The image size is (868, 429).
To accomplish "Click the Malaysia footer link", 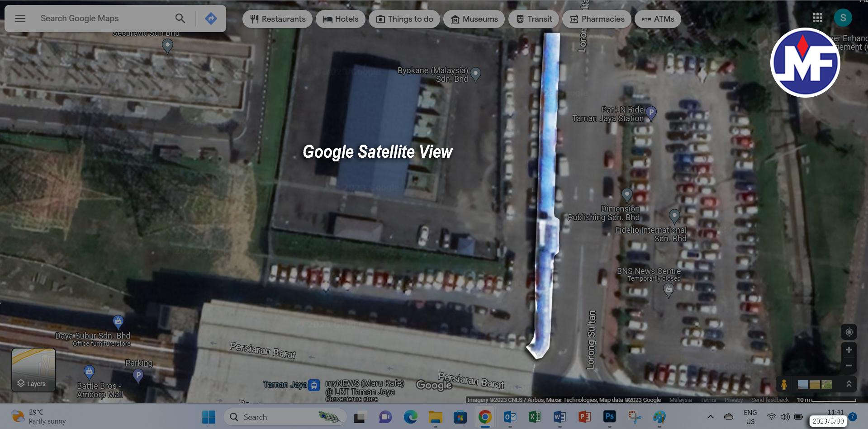I will [x=680, y=400].
